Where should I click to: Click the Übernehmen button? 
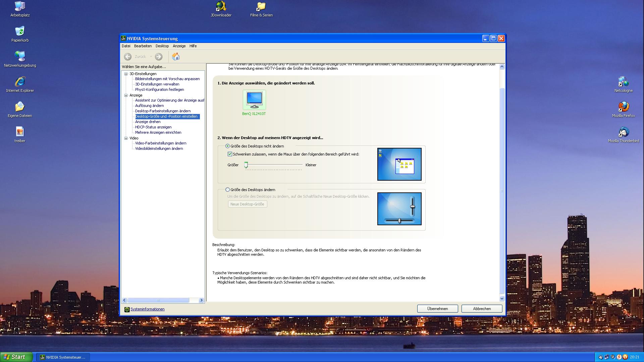tap(437, 309)
